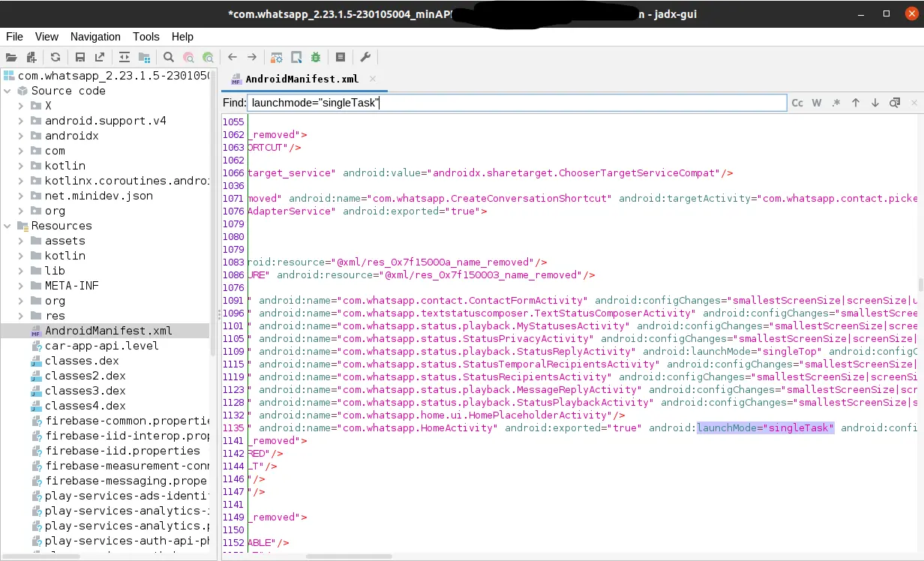Open class search icon in toolbar
Viewport: 924px width, 561px height.
point(188,57)
